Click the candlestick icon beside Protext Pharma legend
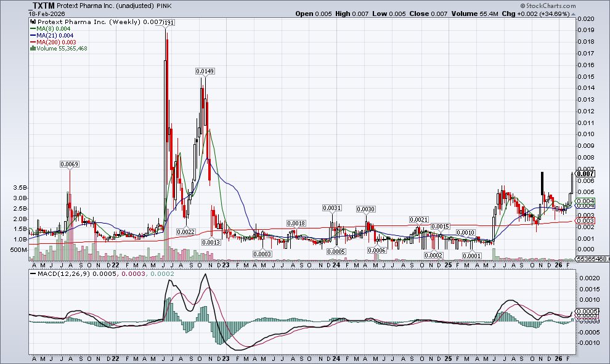This screenshot has width=610, height=364. coord(33,22)
